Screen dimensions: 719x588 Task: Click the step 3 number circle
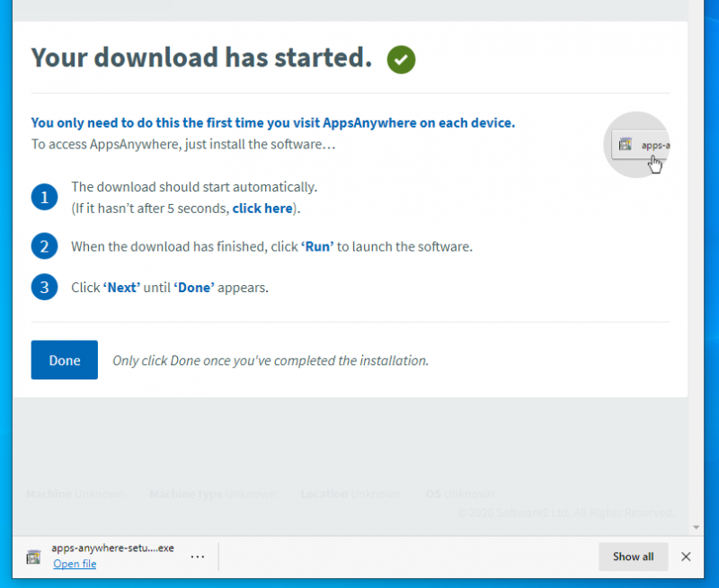[44, 288]
